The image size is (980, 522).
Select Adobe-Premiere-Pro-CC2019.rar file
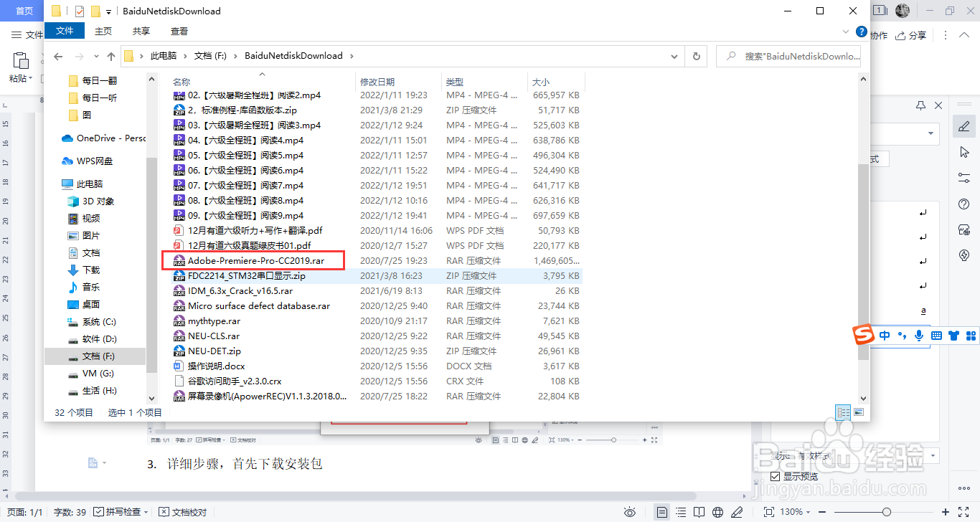pos(255,261)
